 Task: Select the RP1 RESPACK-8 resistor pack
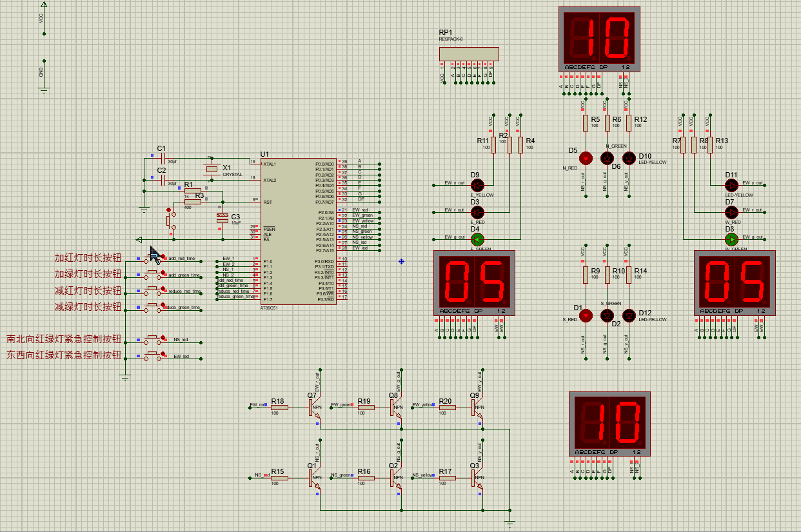[469, 54]
